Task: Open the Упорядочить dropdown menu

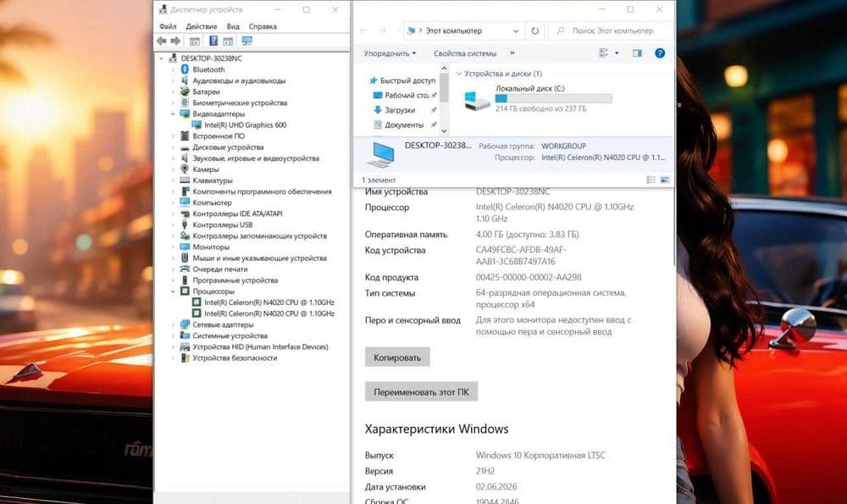Action: click(390, 53)
